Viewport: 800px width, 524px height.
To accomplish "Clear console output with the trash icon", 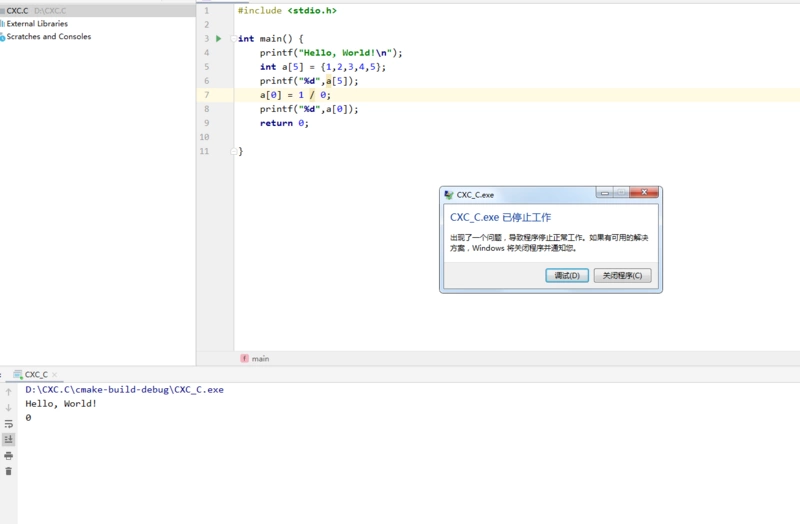I will [9, 471].
